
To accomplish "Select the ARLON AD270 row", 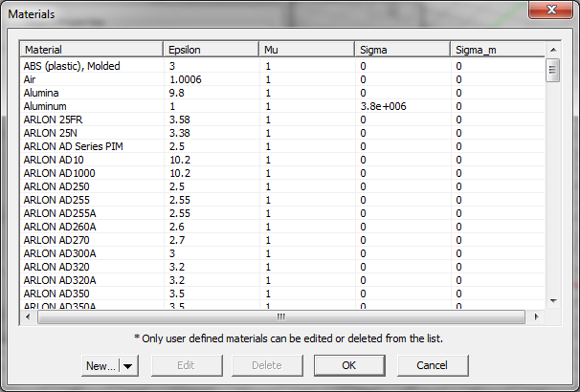I will [x=282, y=240].
